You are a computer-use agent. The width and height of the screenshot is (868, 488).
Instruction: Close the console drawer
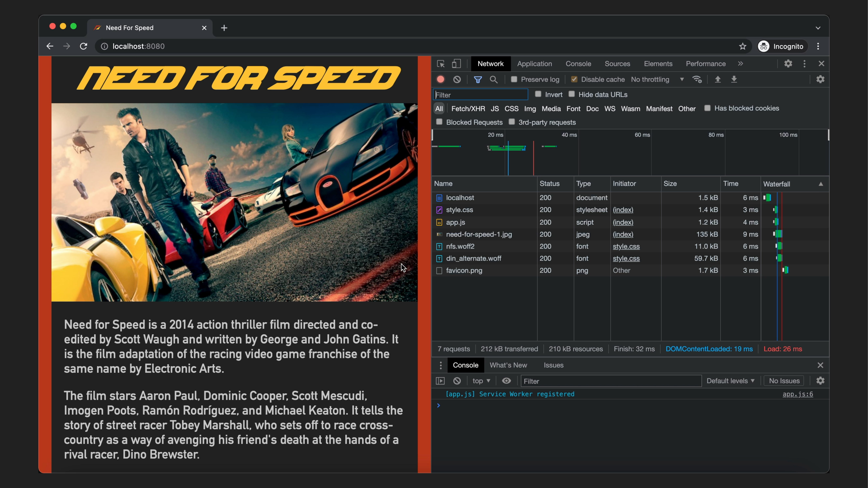[820, 365]
